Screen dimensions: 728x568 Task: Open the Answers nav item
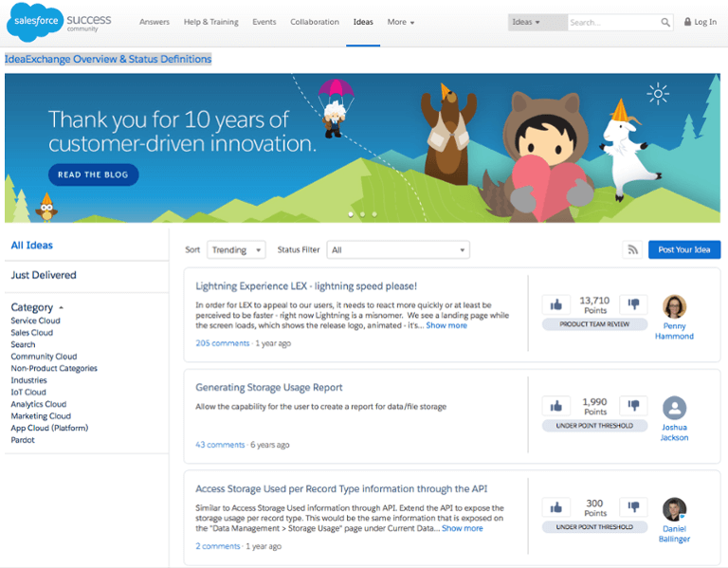[x=155, y=22]
